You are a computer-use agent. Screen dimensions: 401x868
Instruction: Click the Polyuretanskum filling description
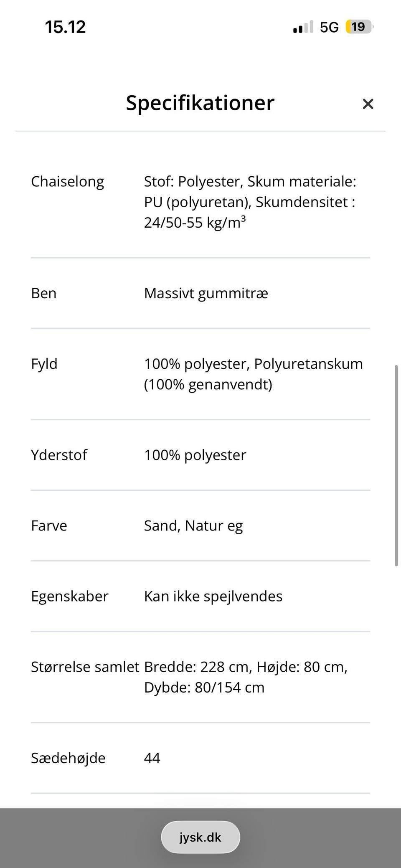point(253,374)
